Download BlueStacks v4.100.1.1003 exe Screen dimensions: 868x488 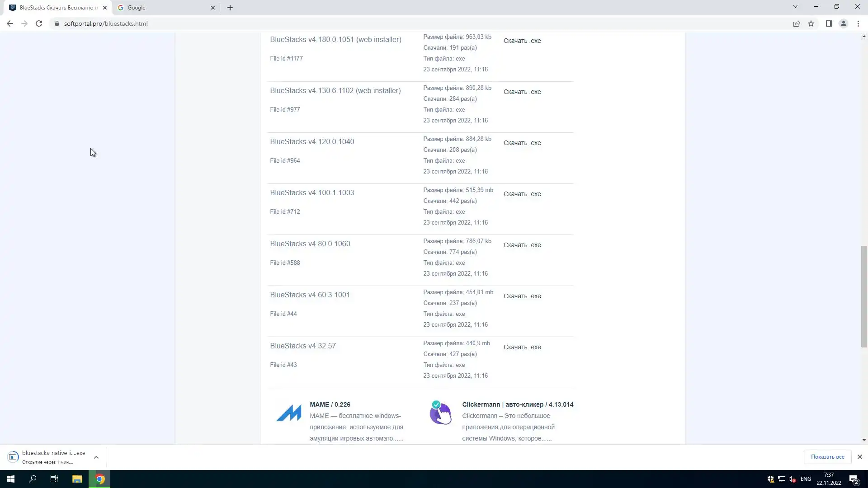tap(522, 194)
